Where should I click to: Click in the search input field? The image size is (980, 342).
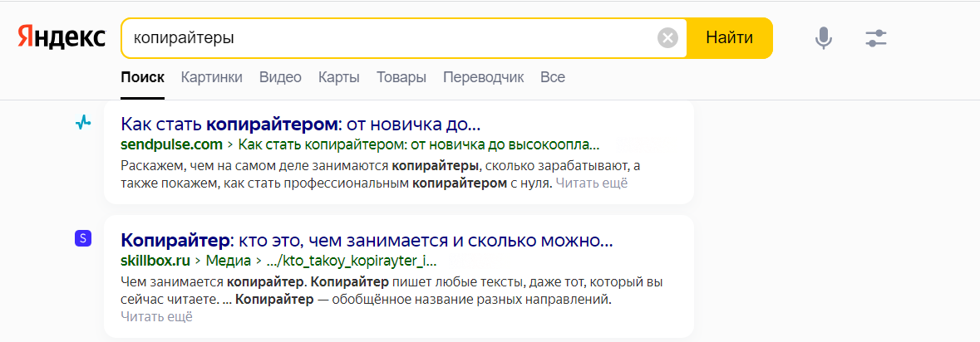point(391,38)
